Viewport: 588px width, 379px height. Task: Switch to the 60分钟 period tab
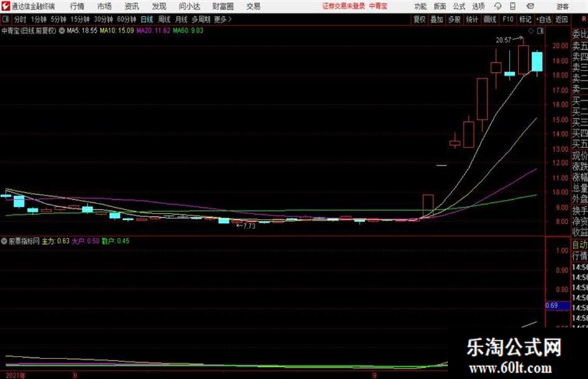(126, 19)
